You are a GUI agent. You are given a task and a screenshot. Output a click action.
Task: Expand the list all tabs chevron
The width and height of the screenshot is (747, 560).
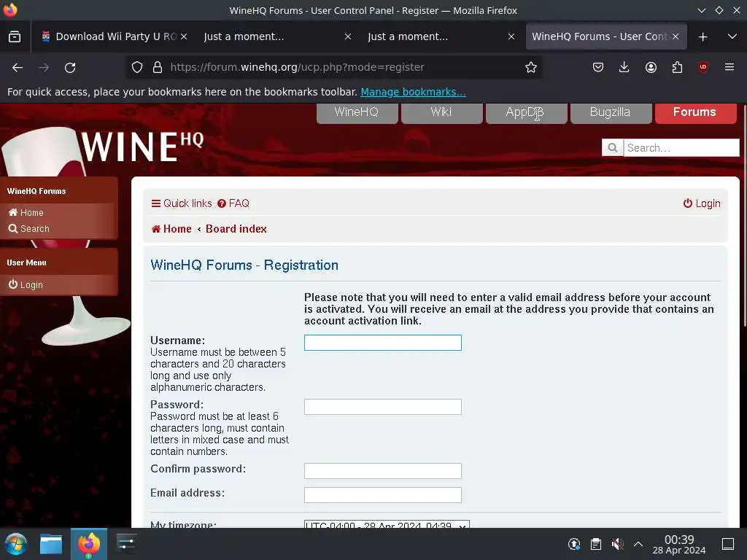tap(732, 36)
